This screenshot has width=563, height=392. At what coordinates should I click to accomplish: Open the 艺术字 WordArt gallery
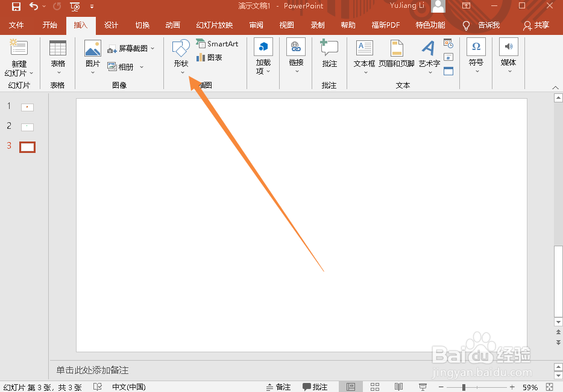tap(429, 57)
